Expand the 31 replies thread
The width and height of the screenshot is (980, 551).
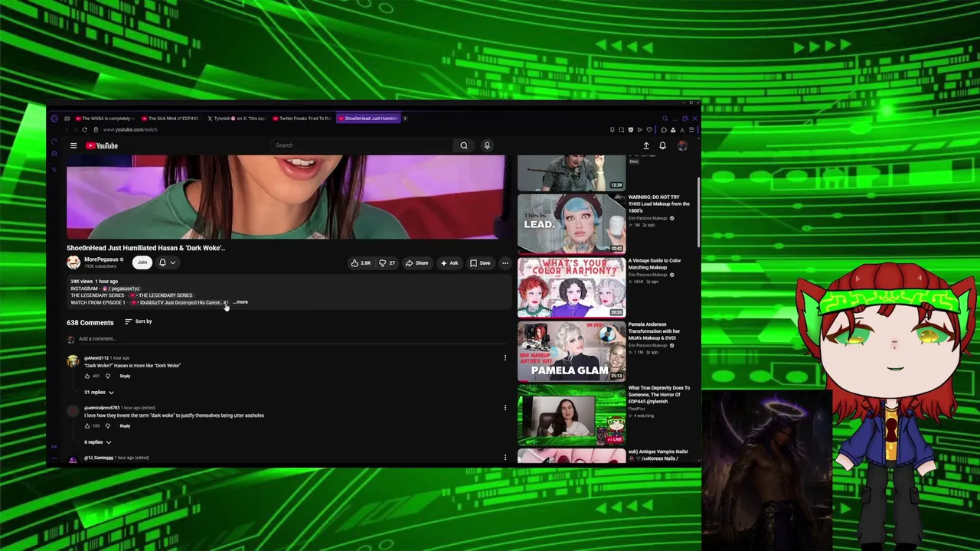(x=99, y=393)
